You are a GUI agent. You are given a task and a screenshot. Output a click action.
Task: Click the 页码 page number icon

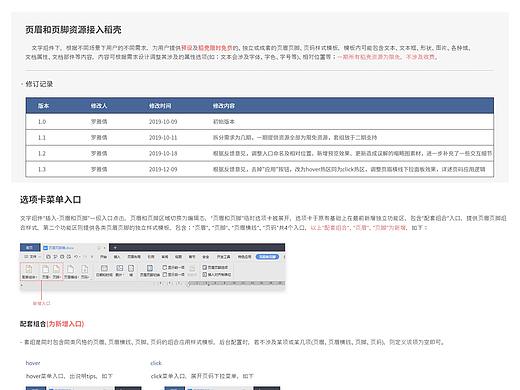[x=85, y=269]
